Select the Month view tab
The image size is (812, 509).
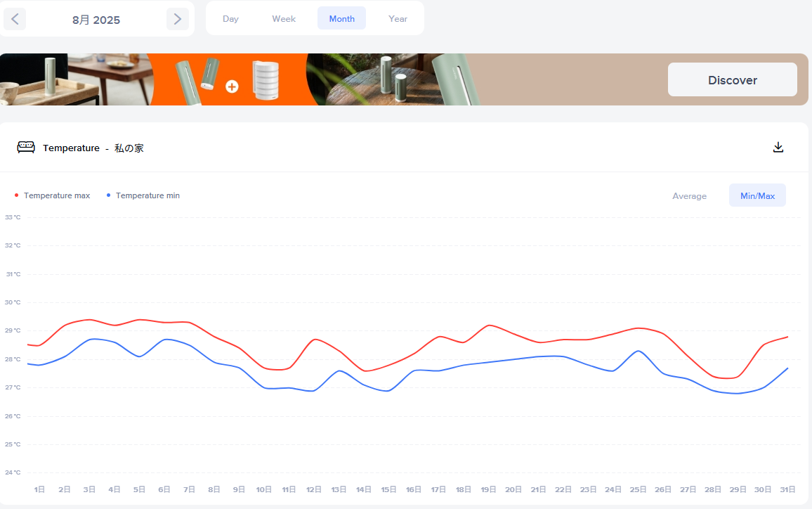pos(341,19)
